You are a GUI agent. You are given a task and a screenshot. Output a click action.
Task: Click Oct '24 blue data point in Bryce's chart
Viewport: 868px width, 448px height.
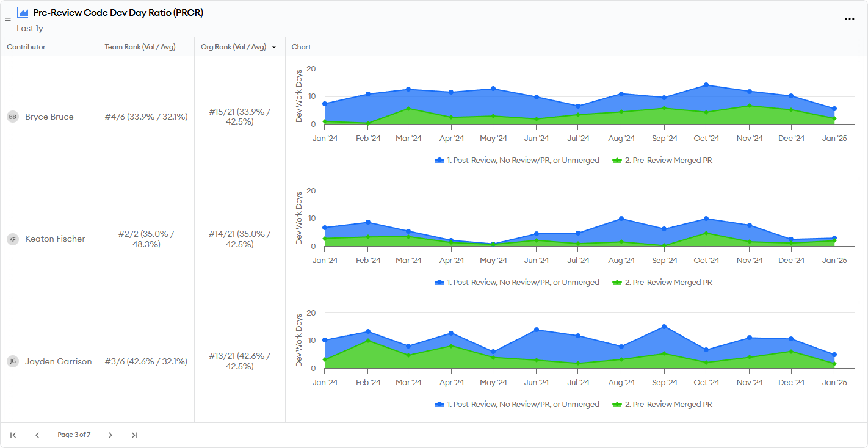706,85
